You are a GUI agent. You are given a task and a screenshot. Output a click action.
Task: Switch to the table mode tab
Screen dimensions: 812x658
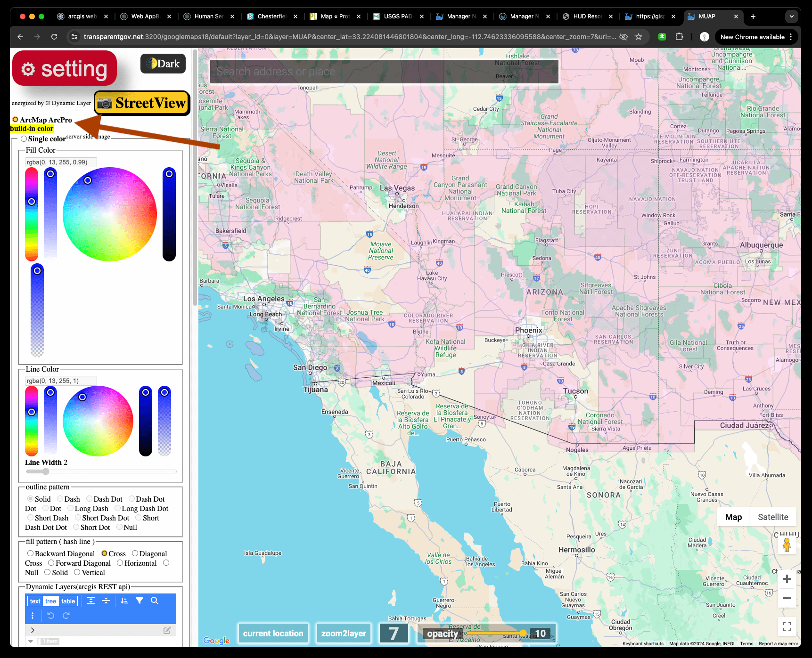[x=68, y=601]
